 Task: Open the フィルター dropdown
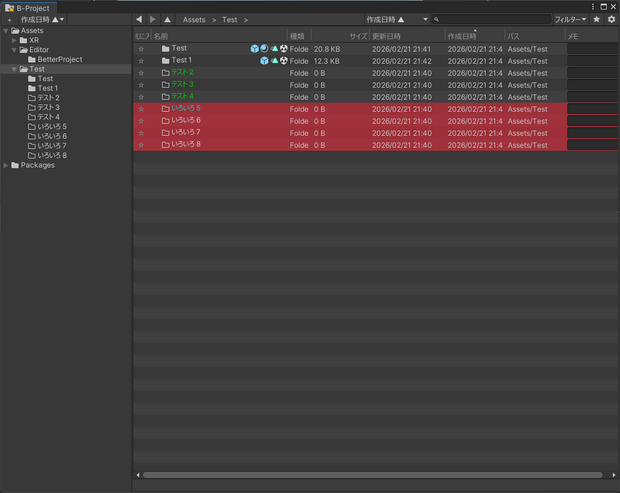[x=570, y=19]
